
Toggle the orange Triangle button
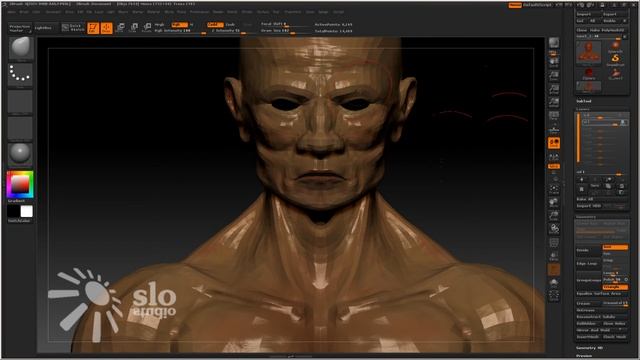(x=615, y=287)
